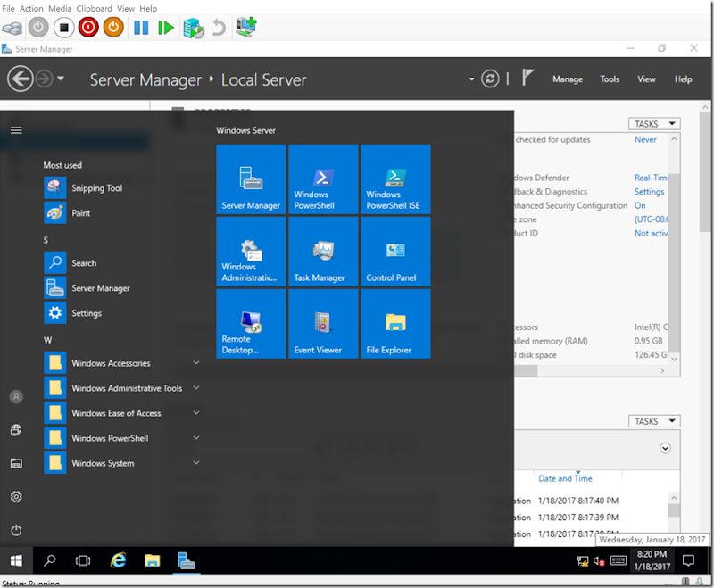Open Windows Administrative Tools tile

(x=251, y=252)
